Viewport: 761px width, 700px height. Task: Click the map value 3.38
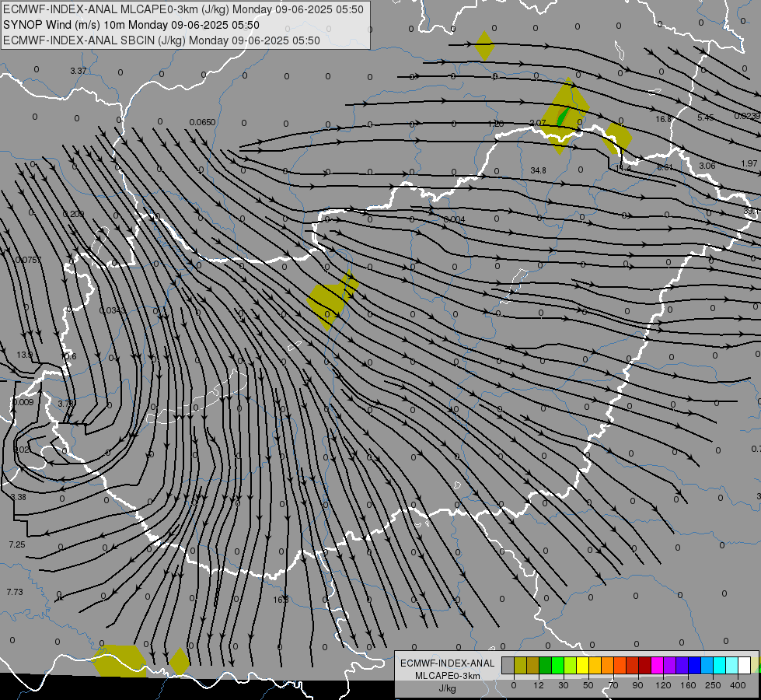coord(19,497)
